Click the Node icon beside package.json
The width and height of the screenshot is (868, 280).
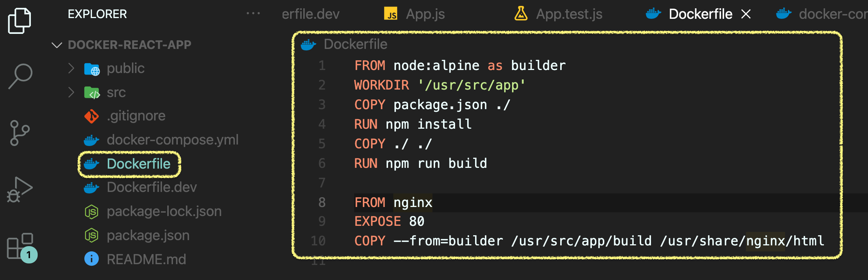92,236
